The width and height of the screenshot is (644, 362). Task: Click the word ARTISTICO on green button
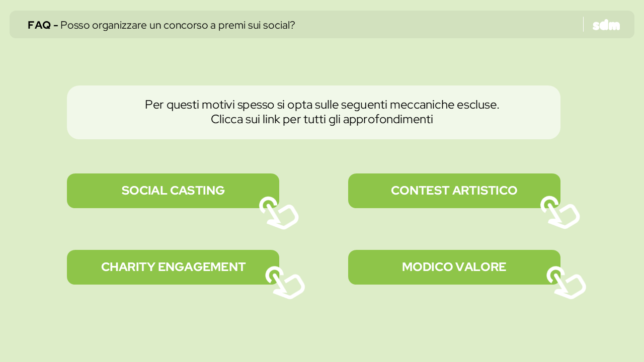pos(485,191)
